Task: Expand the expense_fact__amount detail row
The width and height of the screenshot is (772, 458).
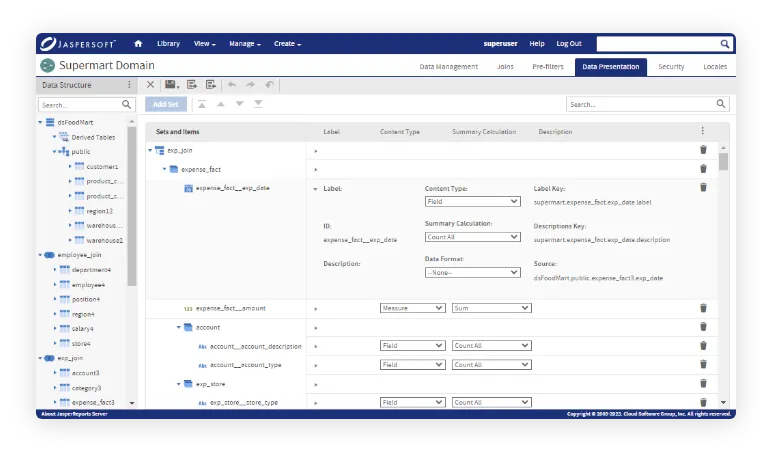Action: point(316,309)
